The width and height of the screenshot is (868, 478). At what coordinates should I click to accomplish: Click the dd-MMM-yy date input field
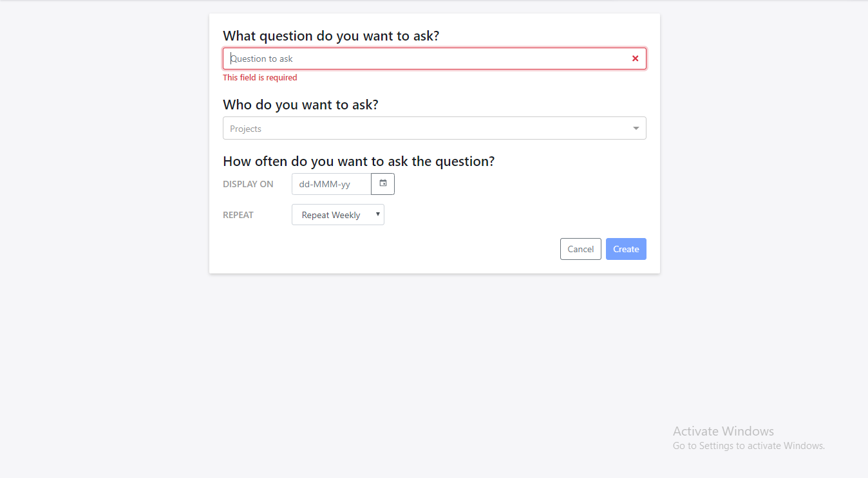coord(331,184)
